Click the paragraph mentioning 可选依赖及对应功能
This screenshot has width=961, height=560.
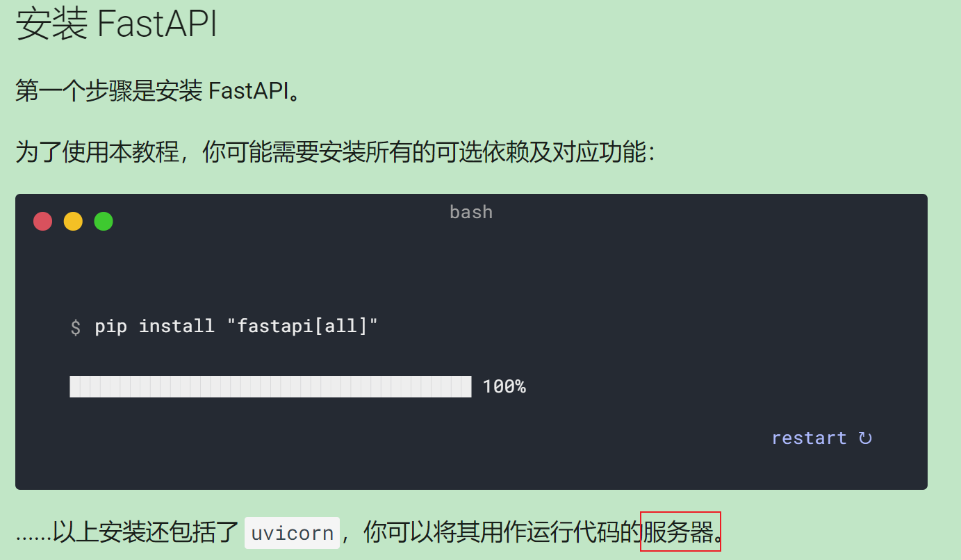[x=335, y=153]
